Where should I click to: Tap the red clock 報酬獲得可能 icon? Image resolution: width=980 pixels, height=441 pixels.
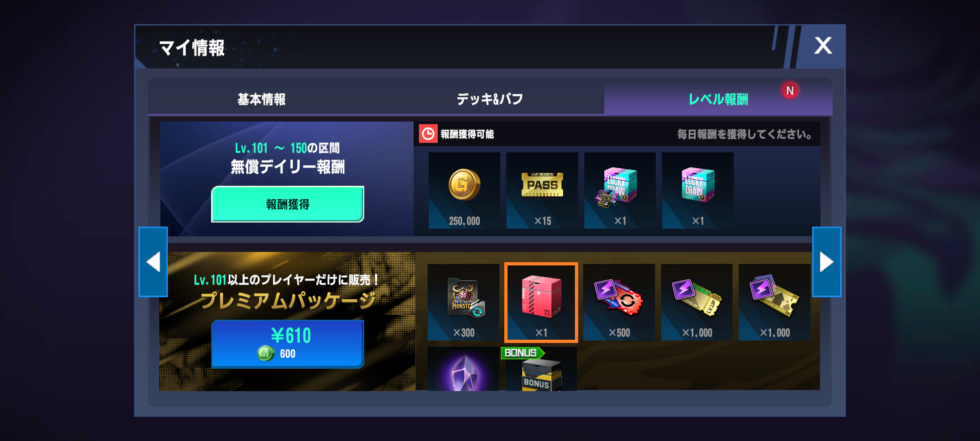coord(428,134)
